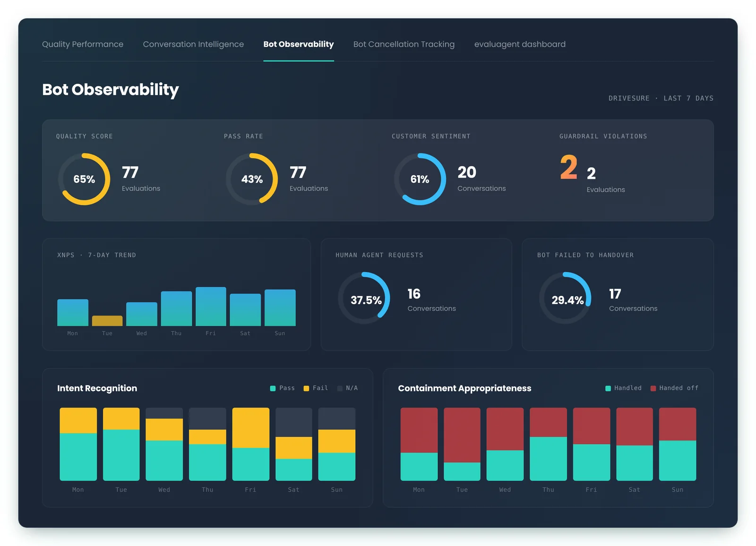Click the Handled legend color swatch

click(608, 388)
